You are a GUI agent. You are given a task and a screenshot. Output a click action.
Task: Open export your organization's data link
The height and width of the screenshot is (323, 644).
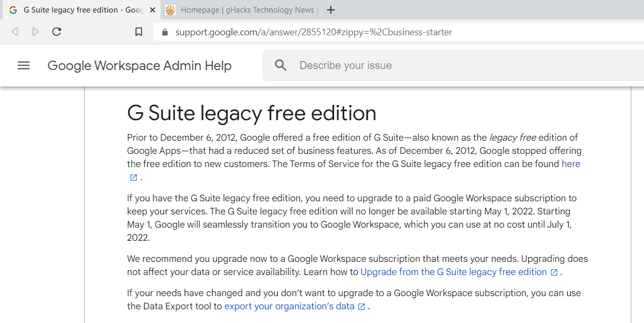coord(289,306)
